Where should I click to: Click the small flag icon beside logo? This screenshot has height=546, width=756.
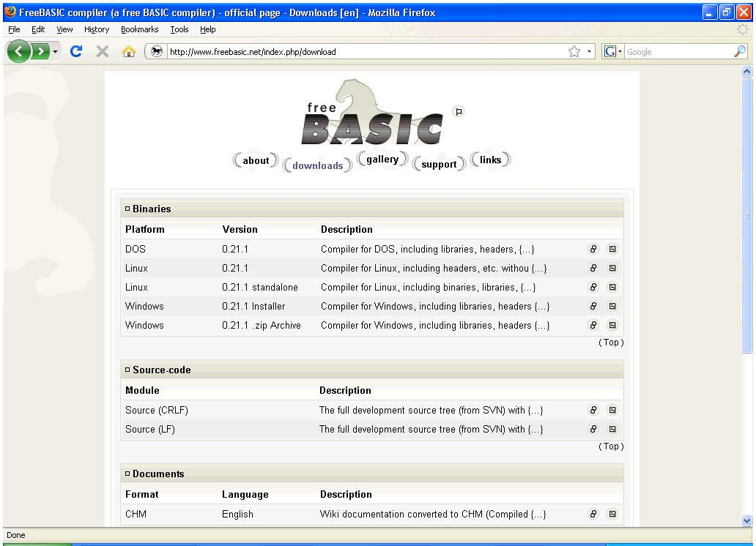pyautogui.click(x=459, y=112)
